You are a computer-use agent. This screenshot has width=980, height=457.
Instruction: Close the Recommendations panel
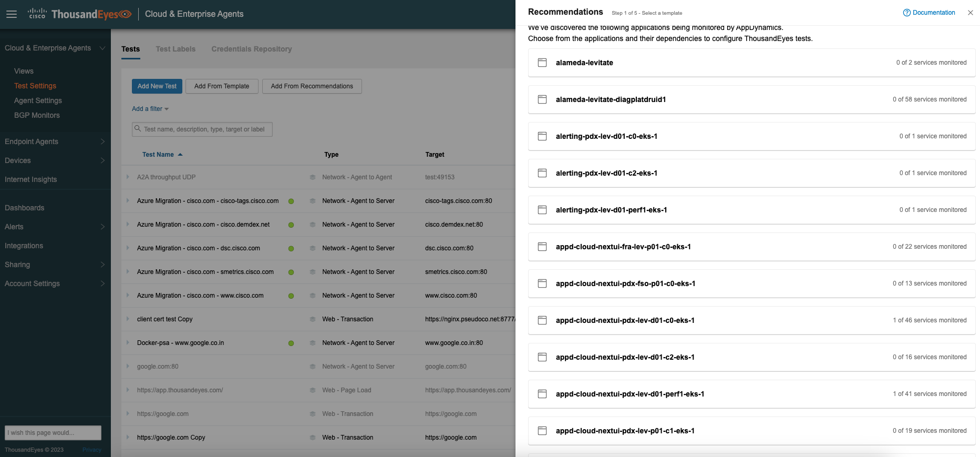[970, 13]
